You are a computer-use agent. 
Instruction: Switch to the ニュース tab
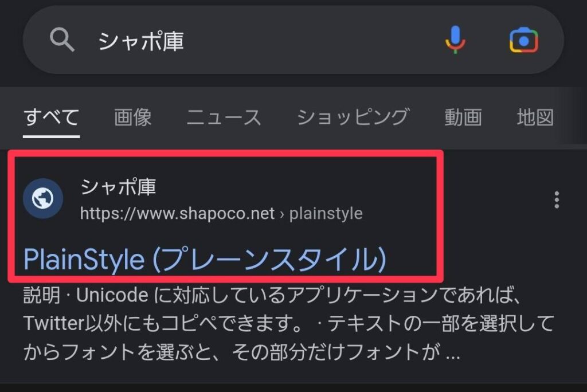click(x=224, y=117)
